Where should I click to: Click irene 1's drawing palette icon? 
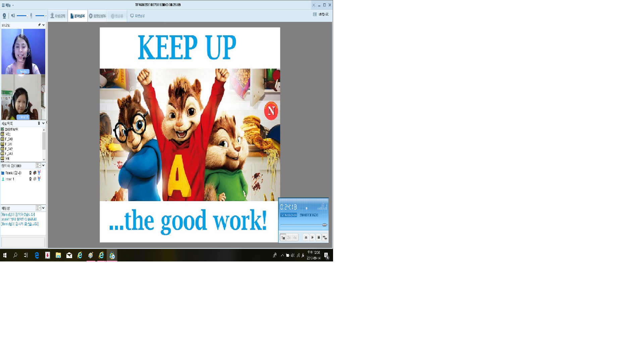click(35, 179)
